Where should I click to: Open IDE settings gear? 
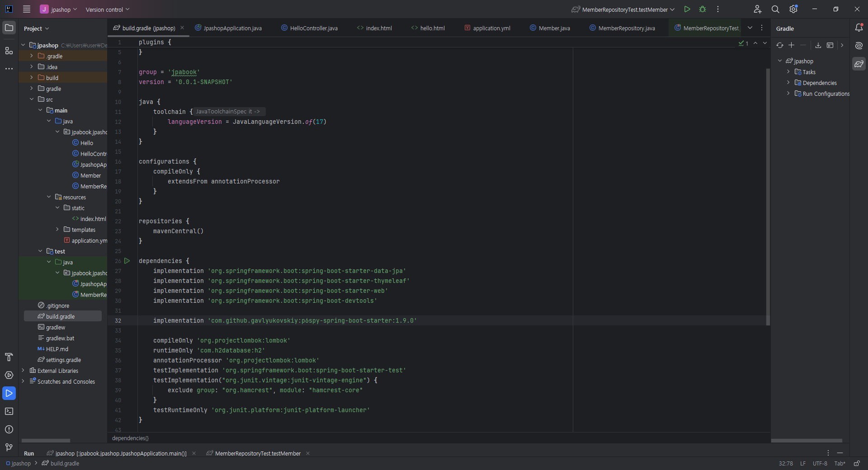[x=793, y=9]
